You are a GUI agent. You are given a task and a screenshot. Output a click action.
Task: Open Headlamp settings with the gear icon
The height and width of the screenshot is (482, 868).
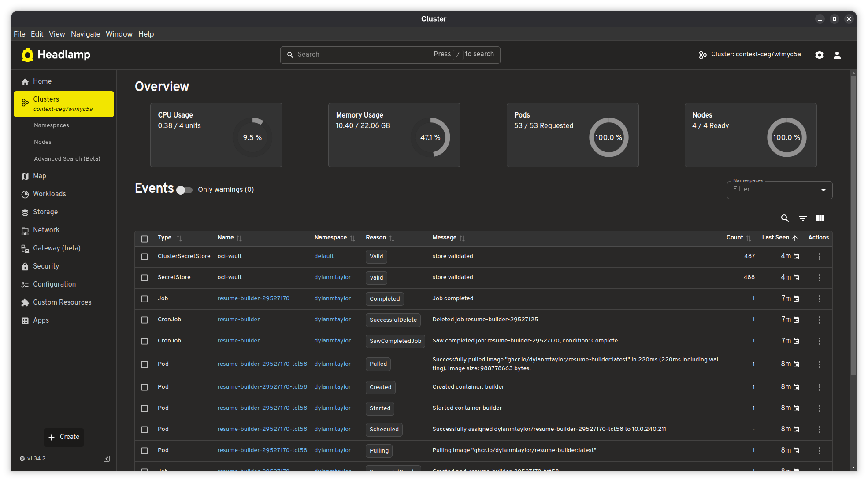pyautogui.click(x=819, y=55)
